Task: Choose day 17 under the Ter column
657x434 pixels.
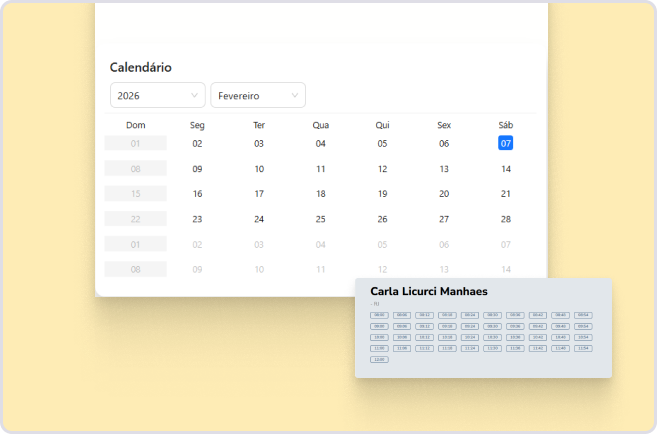Action: (259, 194)
